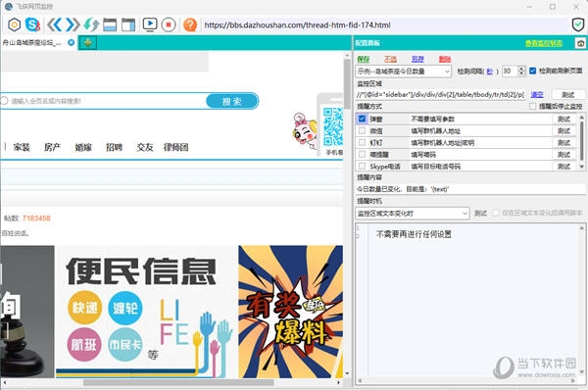This screenshot has width=588, height=390.
Task: Click 测试 next to reminder timing dropdown
Action: [480, 214]
